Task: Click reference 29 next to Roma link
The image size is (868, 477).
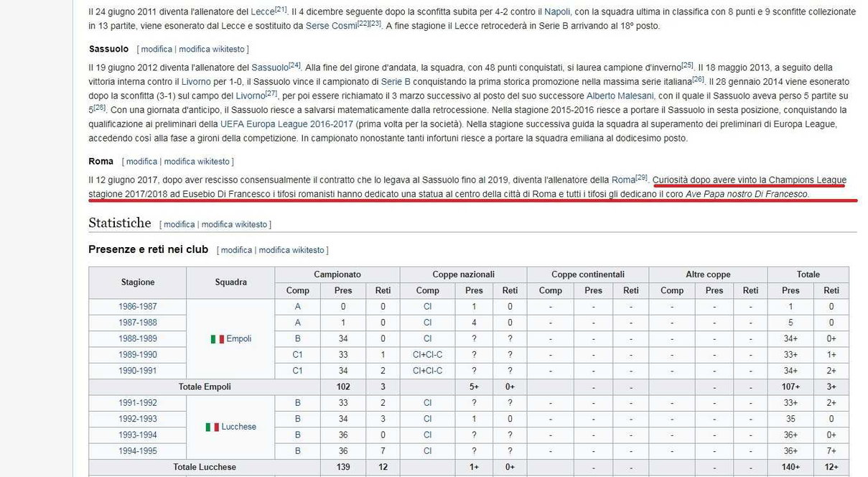Action: coord(641,177)
